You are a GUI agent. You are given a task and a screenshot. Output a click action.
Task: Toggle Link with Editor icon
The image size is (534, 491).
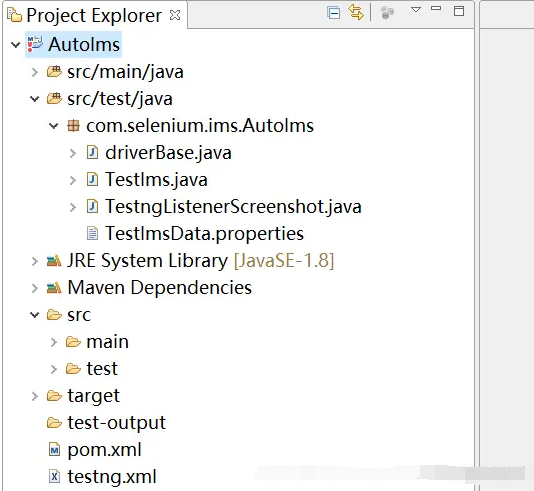pyautogui.click(x=356, y=12)
